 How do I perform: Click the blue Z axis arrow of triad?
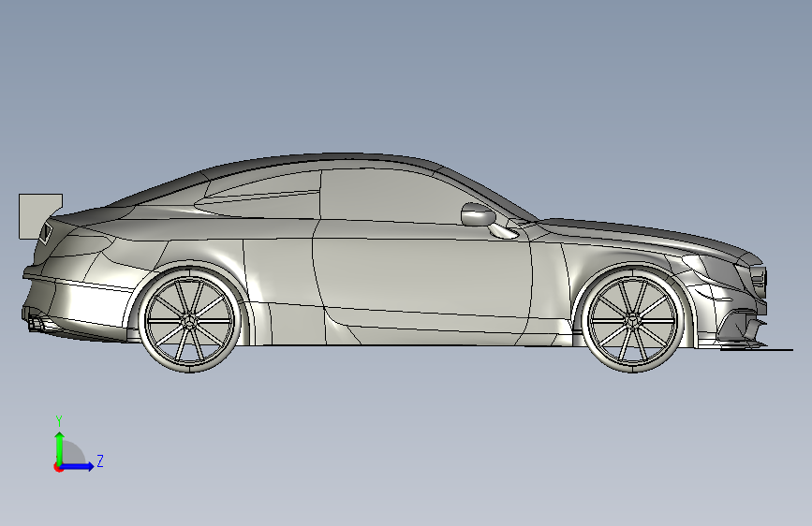[x=78, y=466]
